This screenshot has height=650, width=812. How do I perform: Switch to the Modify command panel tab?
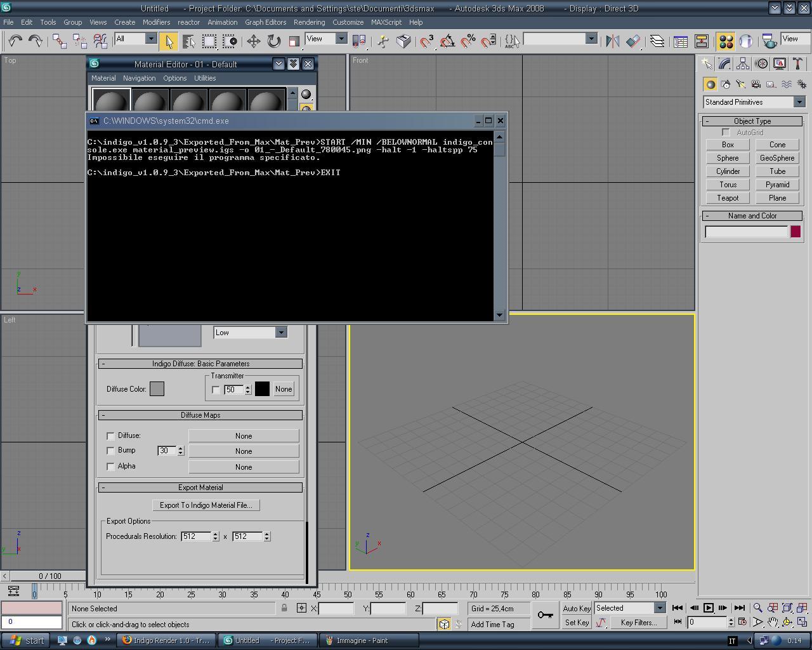pyautogui.click(x=724, y=64)
